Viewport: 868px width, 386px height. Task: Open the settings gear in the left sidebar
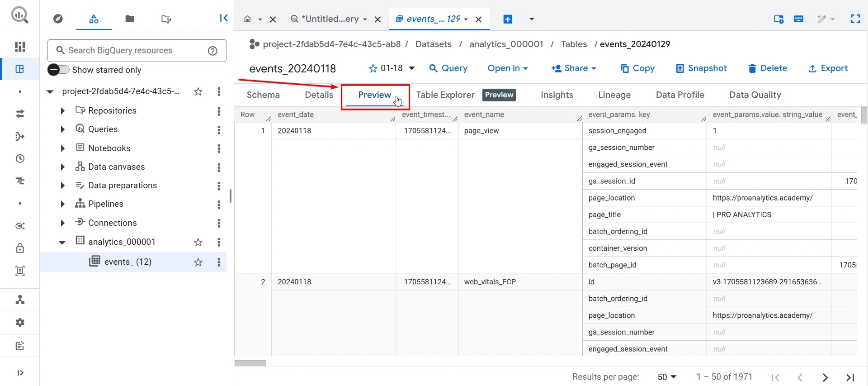(20, 323)
